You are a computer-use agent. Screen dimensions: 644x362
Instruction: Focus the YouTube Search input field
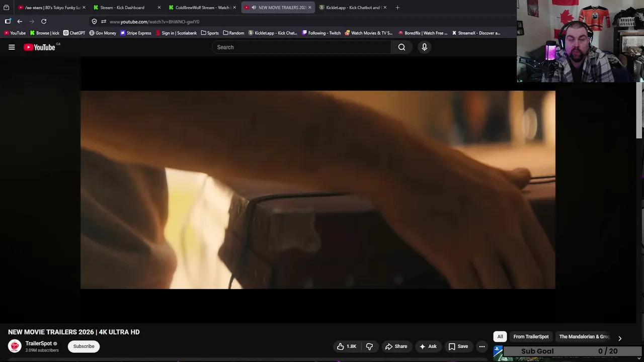(x=301, y=47)
